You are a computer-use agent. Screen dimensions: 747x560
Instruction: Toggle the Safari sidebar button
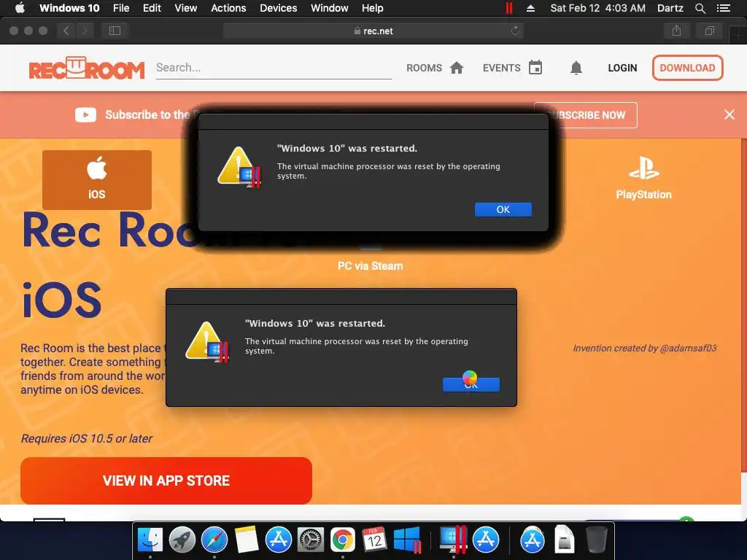115,31
